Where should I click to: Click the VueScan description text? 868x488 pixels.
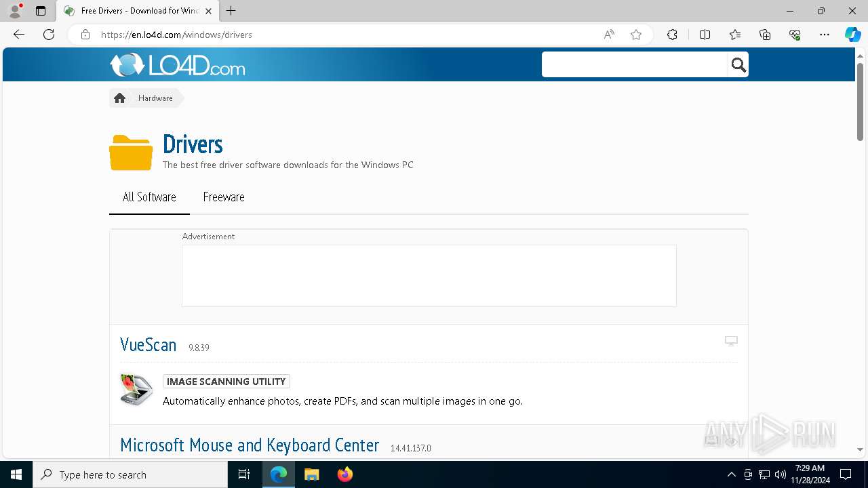[x=342, y=401]
